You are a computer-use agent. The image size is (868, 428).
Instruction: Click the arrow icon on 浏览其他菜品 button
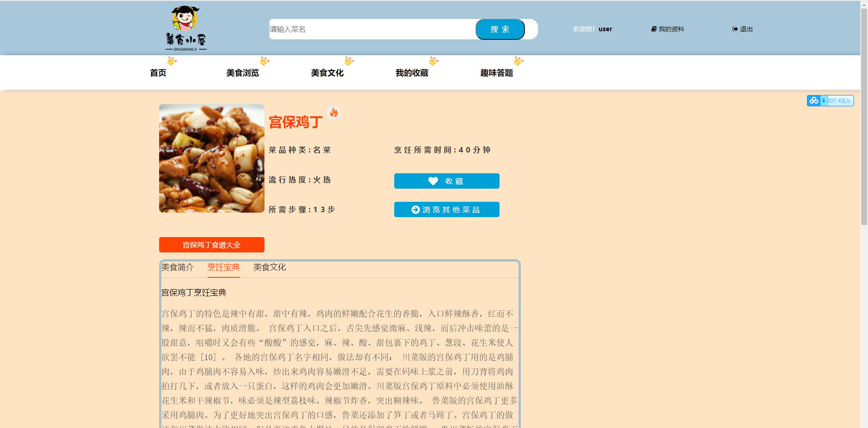[415, 209]
